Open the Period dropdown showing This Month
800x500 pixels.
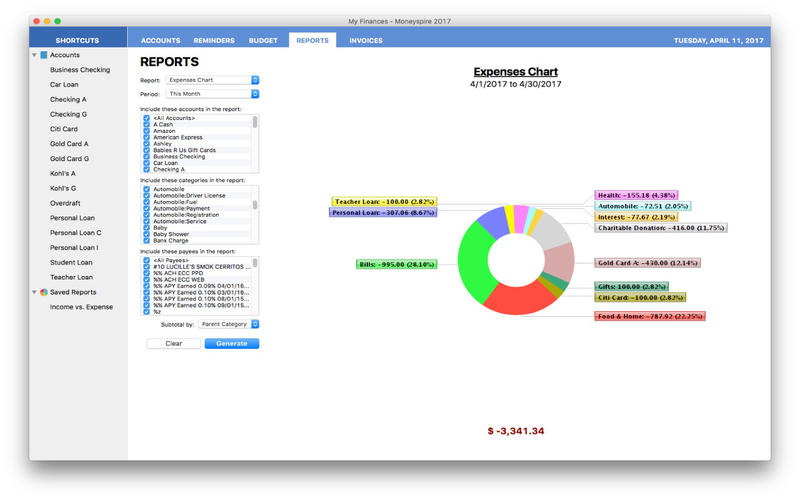212,94
